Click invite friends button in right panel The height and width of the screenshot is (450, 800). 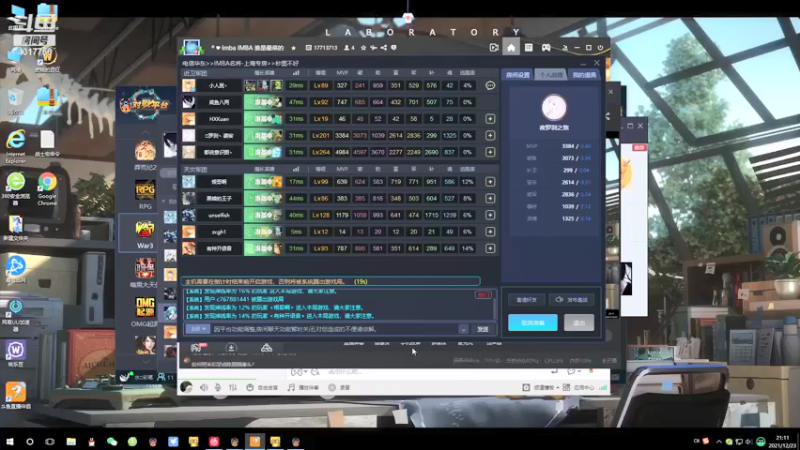pyautogui.click(x=527, y=300)
